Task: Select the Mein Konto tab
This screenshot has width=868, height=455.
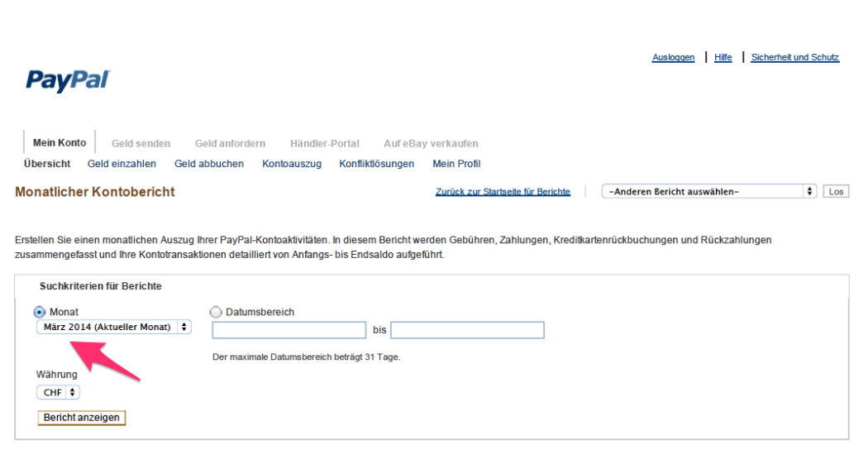Action: click(60, 142)
